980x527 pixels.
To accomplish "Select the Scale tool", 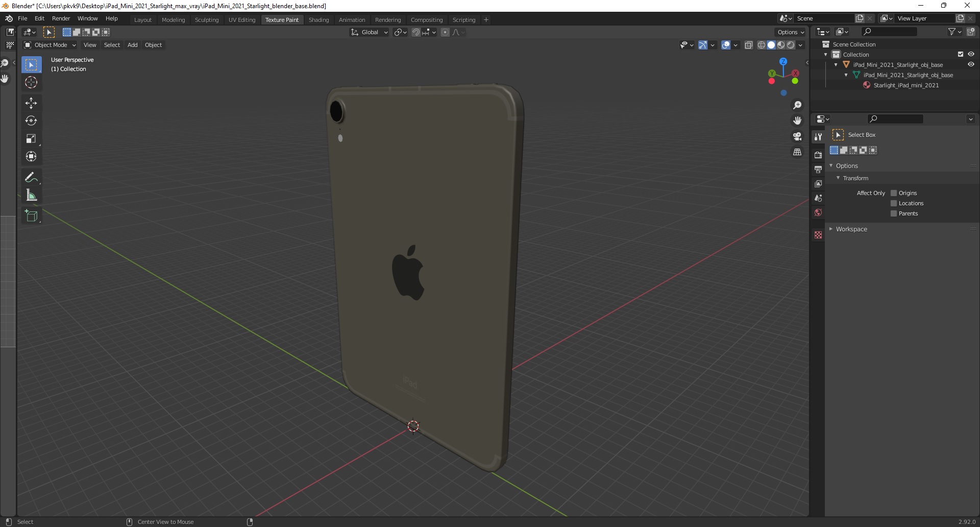I will pos(31,138).
